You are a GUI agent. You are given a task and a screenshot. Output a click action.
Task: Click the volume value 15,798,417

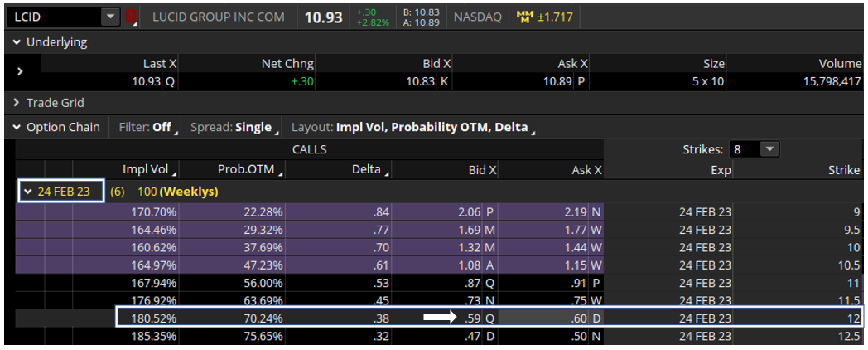click(x=832, y=82)
